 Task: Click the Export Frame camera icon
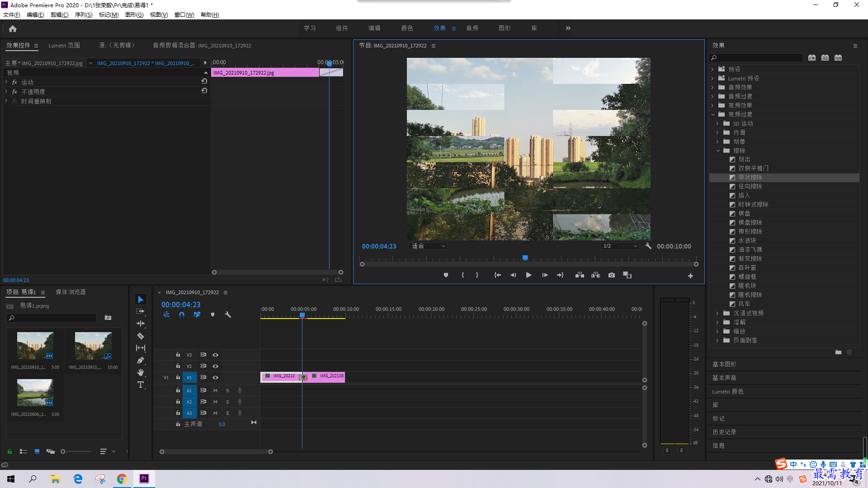click(612, 275)
